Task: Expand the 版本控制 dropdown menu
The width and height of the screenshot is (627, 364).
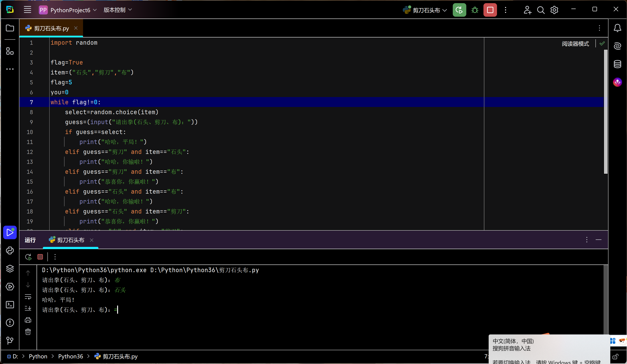Action: click(117, 10)
